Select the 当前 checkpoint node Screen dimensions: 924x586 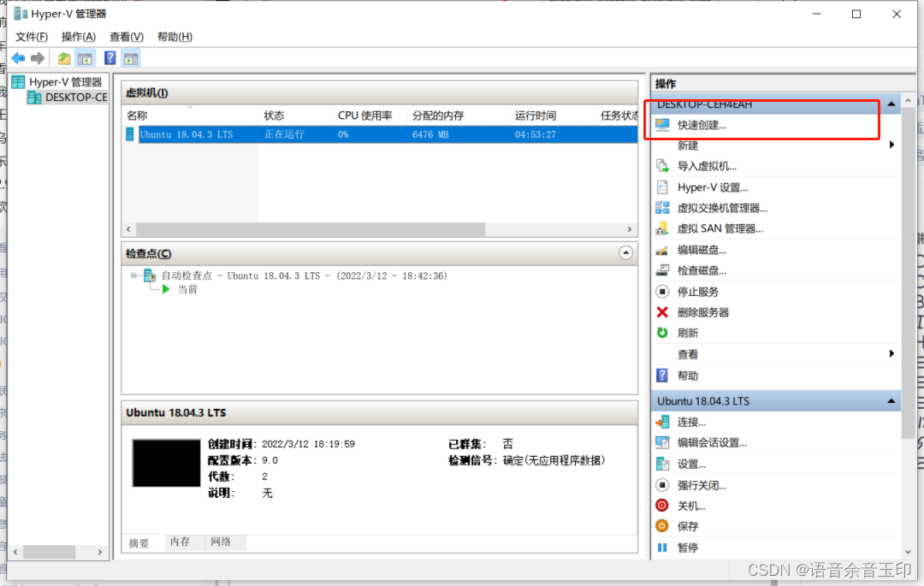click(x=188, y=289)
